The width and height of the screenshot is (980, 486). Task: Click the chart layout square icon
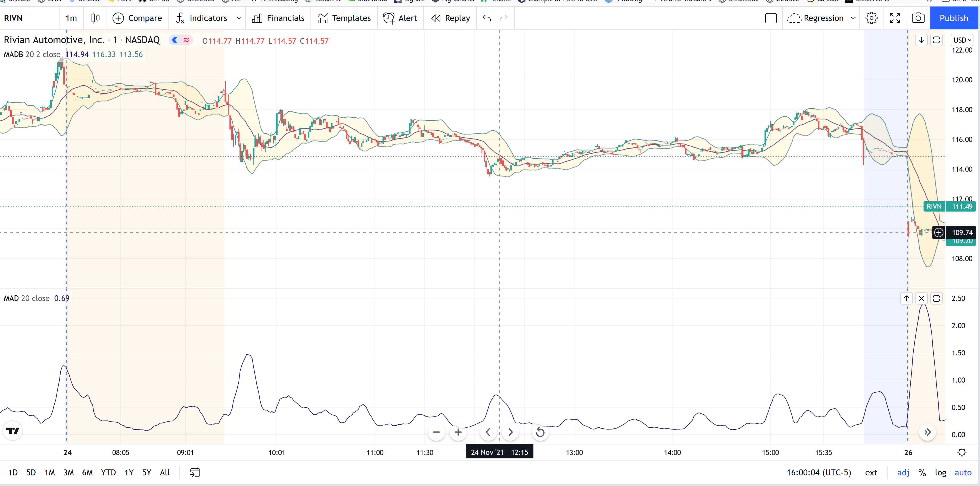pyautogui.click(x=771, y=18)
